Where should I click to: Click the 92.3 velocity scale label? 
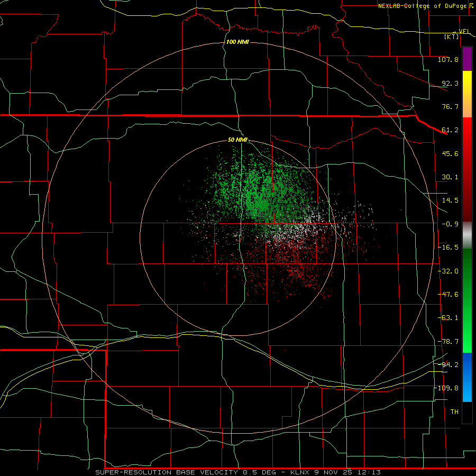(450, 83)
